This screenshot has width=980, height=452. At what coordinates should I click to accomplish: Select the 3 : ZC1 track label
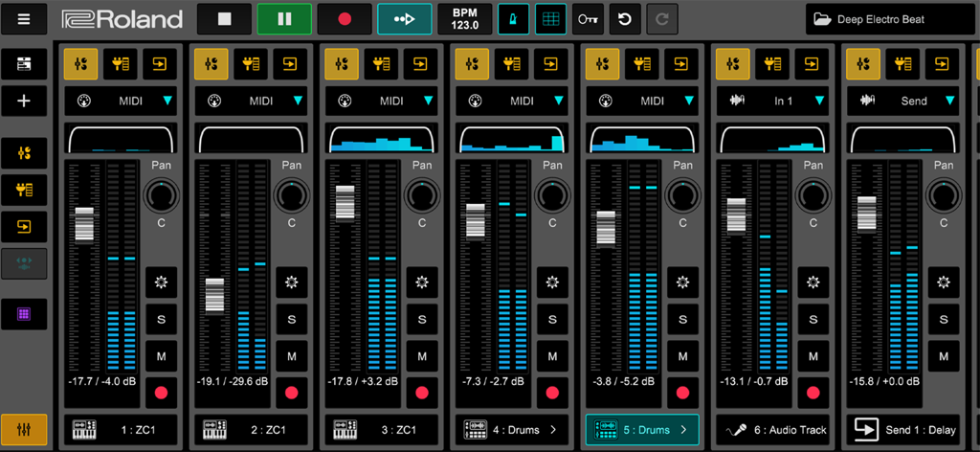point(381,430)
